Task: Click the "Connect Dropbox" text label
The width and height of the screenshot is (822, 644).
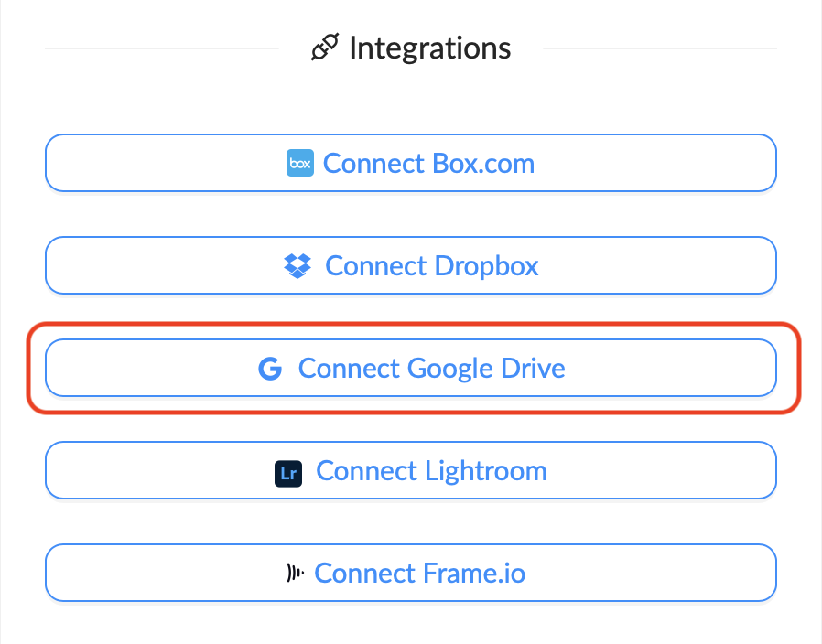Action: click(432, 266)
